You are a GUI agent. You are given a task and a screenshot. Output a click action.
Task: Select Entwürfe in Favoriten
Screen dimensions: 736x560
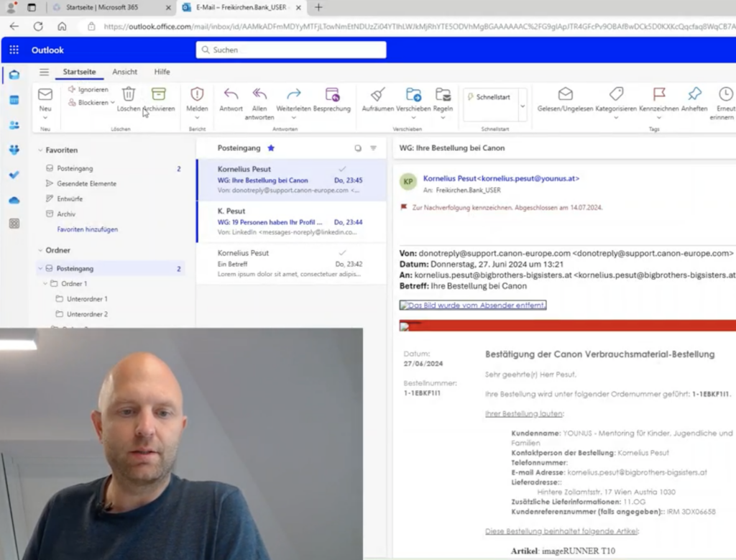tap(70, 198)
